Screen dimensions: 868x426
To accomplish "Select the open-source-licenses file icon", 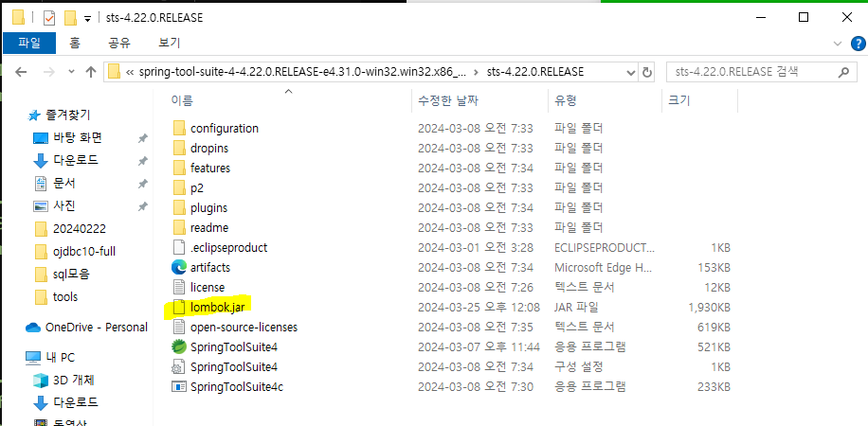I will click(179, 327).
